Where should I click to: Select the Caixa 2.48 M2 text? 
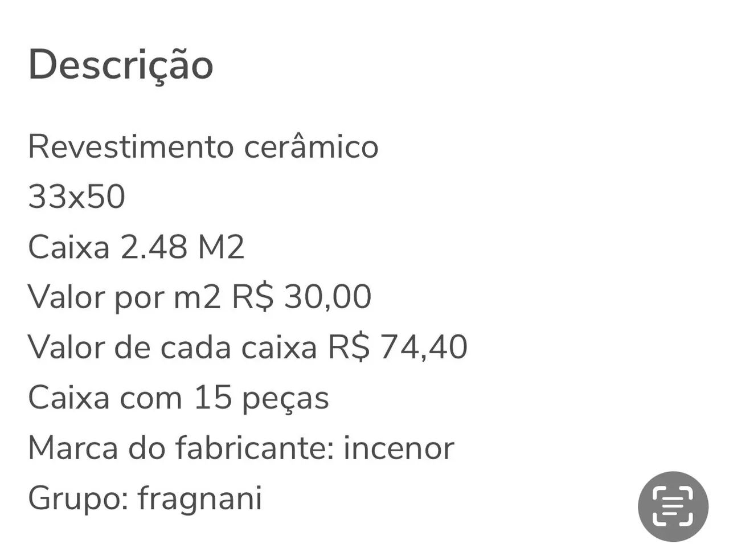pyautogui.click(x=137, y=247)
